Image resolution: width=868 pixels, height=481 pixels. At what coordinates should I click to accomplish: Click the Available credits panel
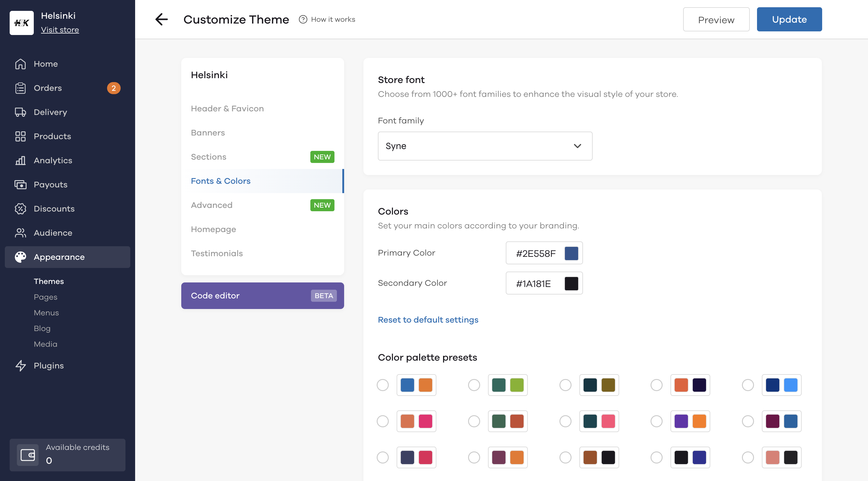(x=67, y=455)
